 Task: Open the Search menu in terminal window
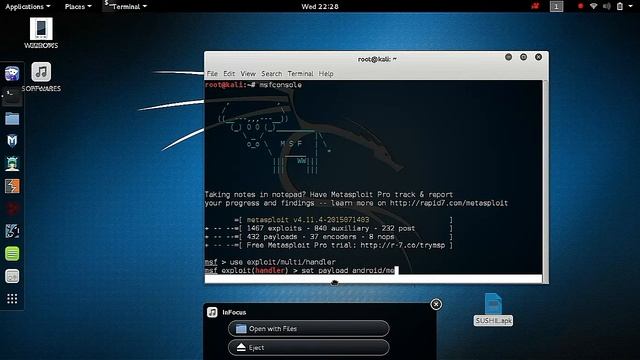click(x=271, y=73)
